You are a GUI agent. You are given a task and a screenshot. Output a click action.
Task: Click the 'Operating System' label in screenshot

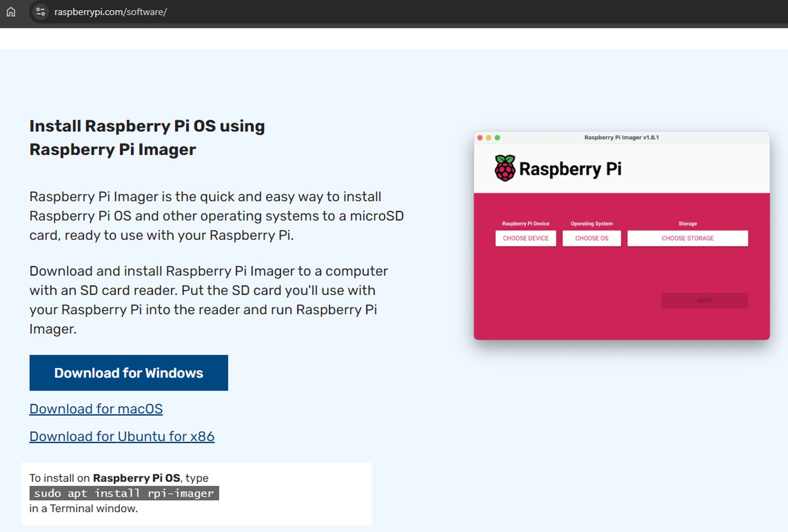click(x=592, y=224)
